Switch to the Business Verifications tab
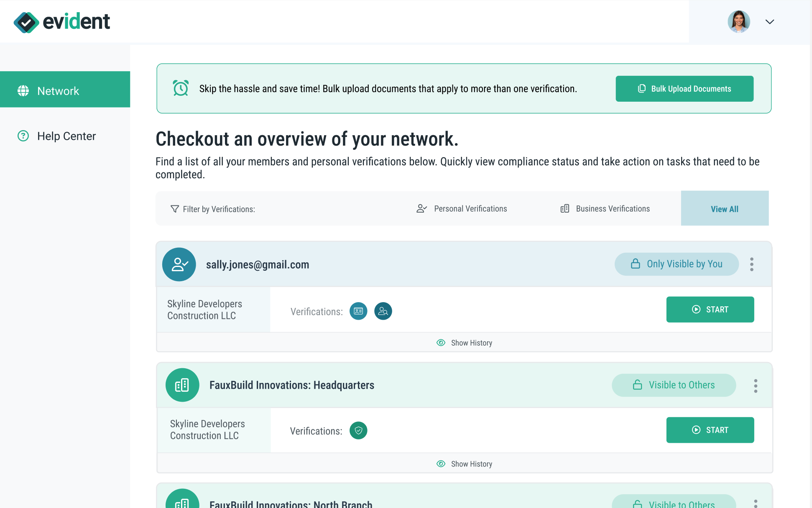812x508 pixels. click(605, 208)
